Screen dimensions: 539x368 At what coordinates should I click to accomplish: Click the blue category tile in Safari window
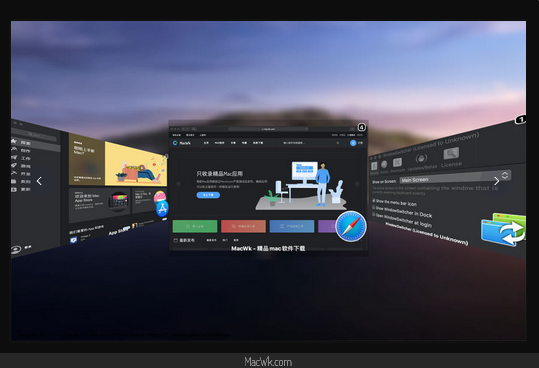tap(292, 226)
